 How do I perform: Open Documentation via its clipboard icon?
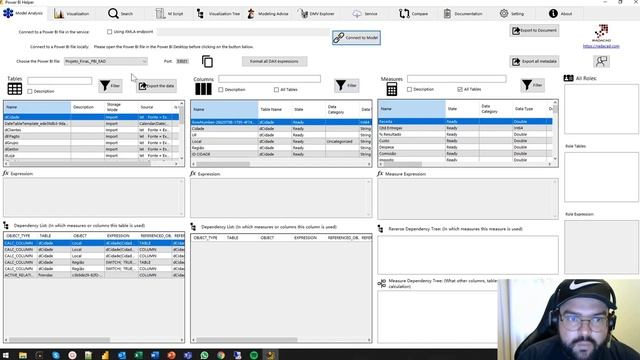point(447,14)
